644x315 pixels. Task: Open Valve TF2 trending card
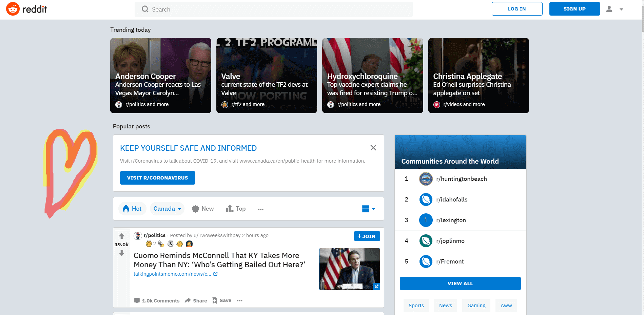[267, 76]
